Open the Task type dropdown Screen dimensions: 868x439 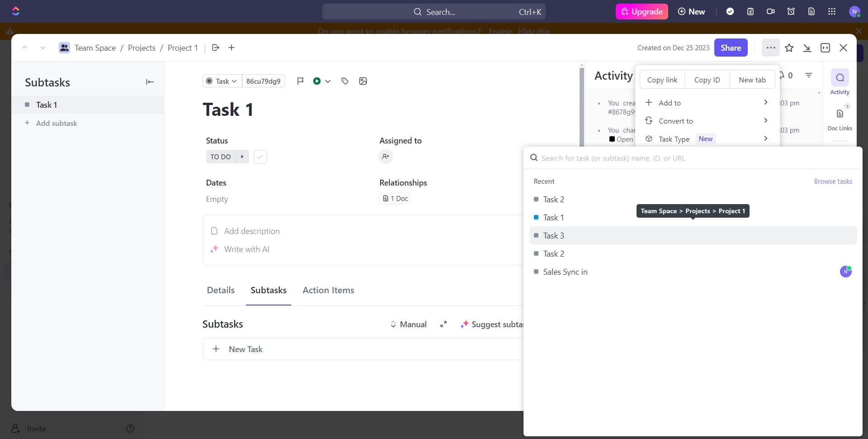click(x=222, y=81)
